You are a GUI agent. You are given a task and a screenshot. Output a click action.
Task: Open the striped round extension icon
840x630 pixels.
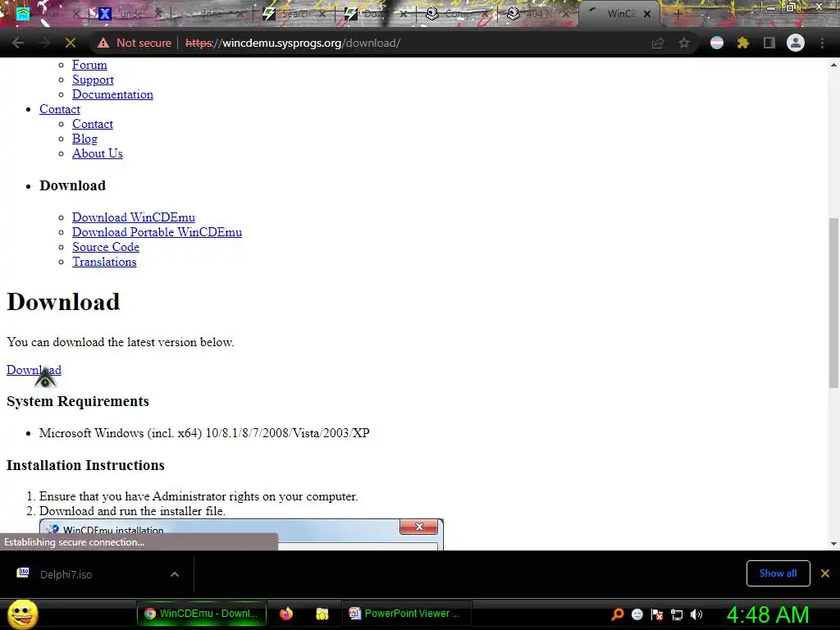717,43
